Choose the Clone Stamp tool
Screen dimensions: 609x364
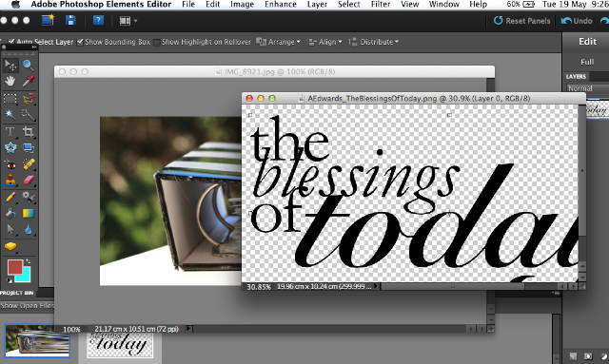10,181
